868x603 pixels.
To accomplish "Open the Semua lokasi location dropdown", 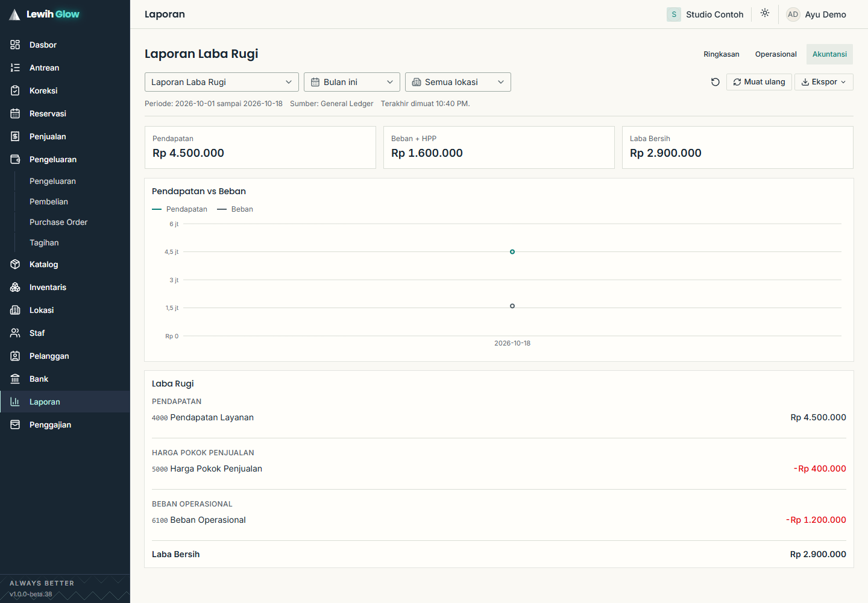I will (x=458, y=82).
